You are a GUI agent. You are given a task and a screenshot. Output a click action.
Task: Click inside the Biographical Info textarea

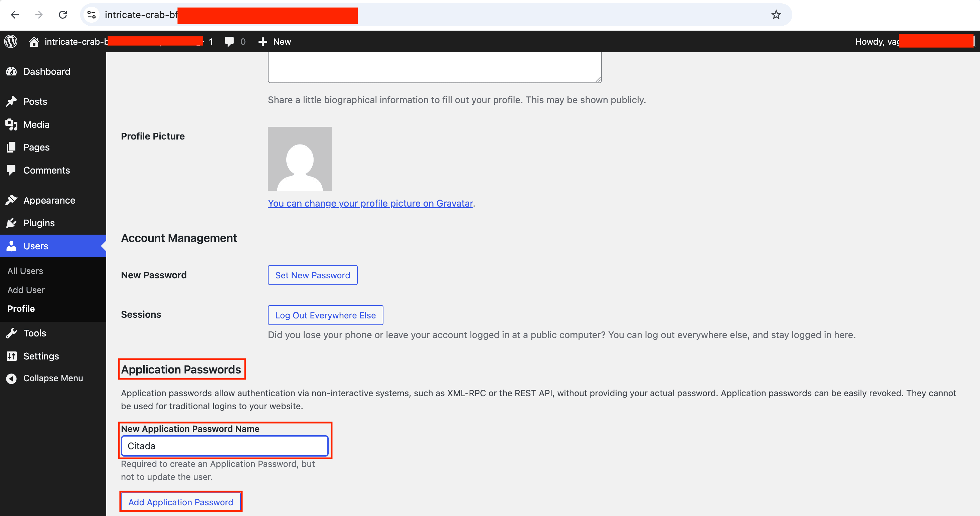(435, 67)
